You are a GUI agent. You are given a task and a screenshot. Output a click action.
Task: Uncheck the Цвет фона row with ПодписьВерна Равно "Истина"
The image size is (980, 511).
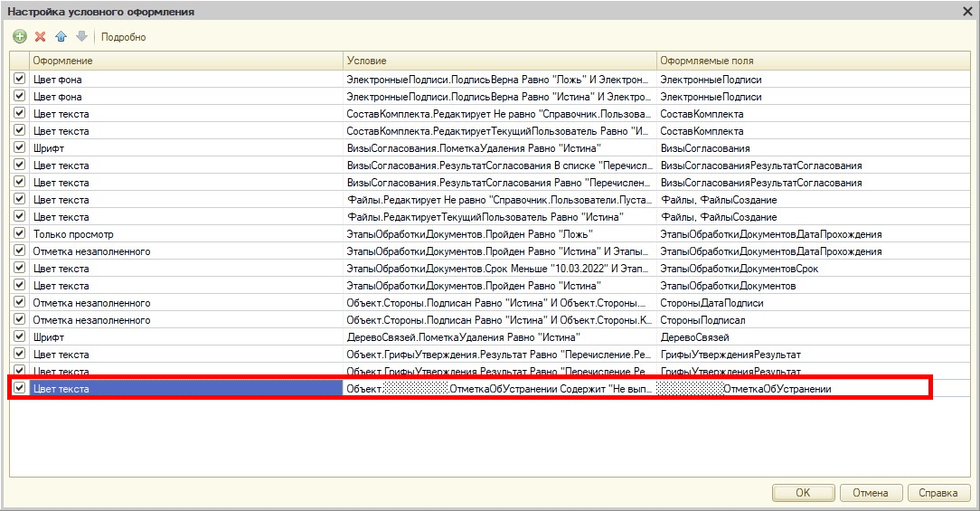(x=19, y=96)
